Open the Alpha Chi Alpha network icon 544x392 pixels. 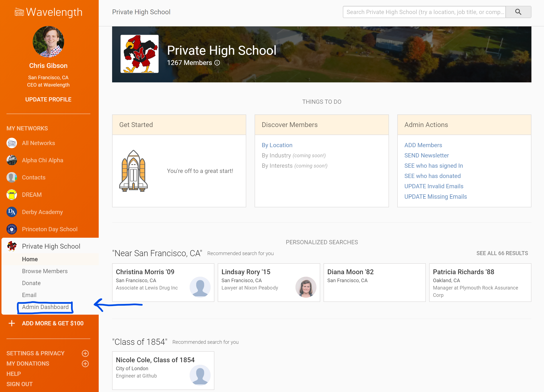pos(12,160)
